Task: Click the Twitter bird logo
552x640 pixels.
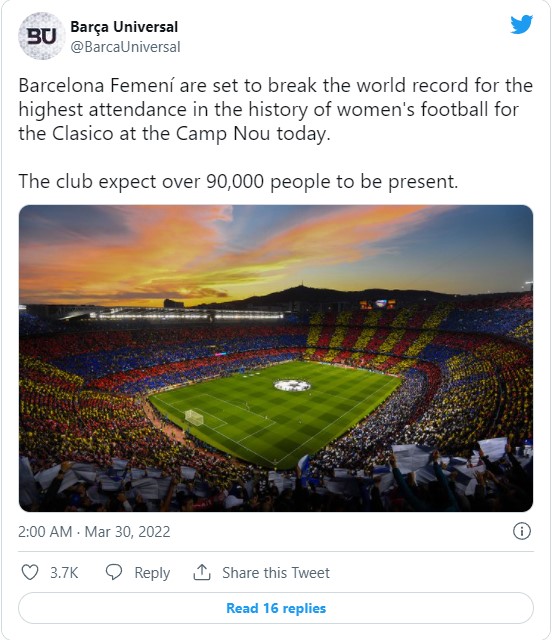Action: (x=521, y=25)
